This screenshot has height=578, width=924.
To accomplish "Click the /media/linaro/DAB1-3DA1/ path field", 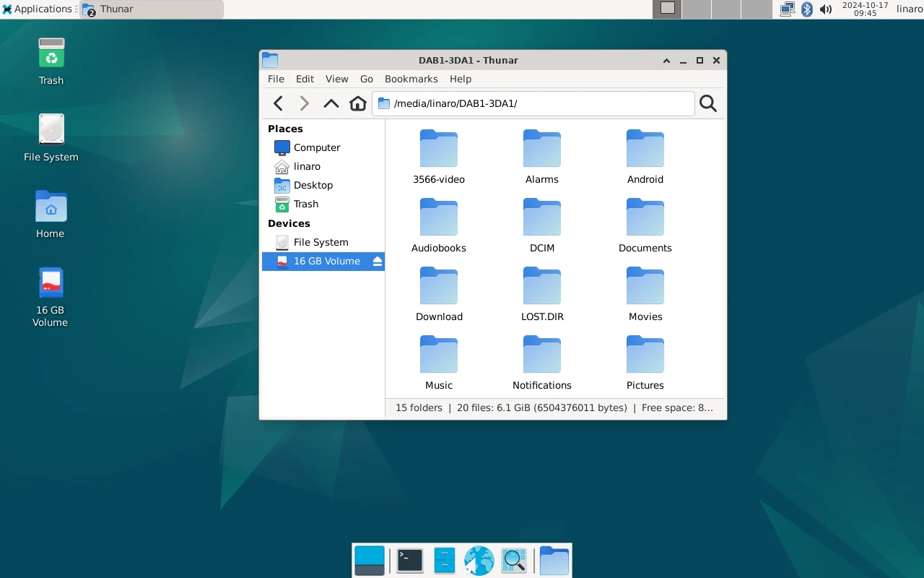I will [x=533, y=103].
